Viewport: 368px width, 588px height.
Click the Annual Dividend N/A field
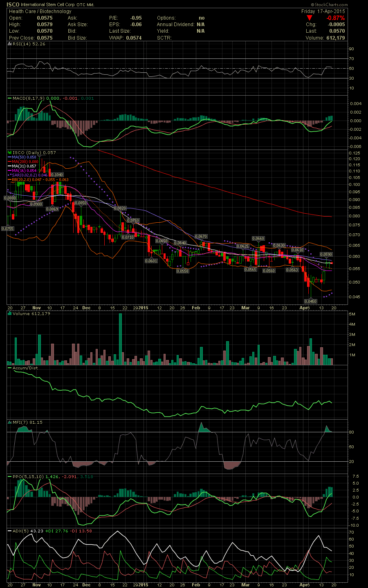point(181,25)
